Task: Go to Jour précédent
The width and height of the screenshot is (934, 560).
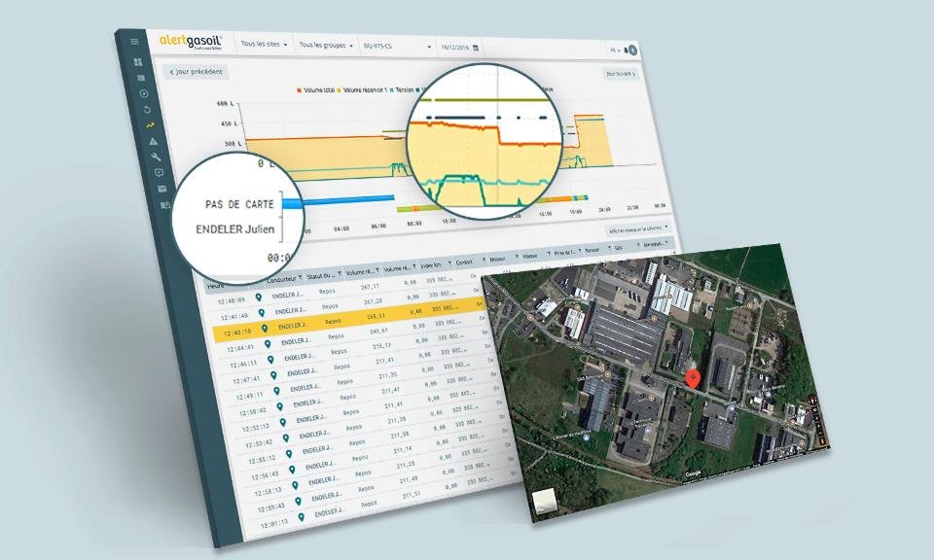Action: tap(197, 72)
